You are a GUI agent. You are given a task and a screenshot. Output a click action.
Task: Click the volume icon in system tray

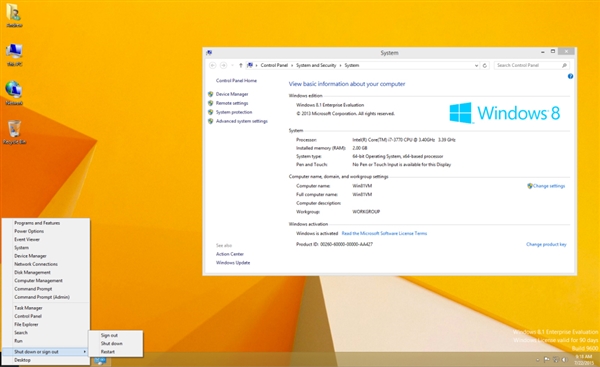pos(564,360)
